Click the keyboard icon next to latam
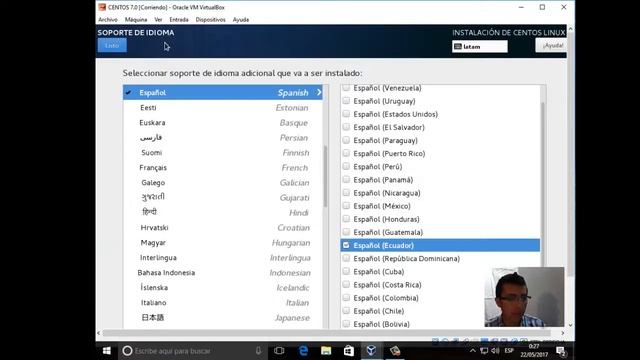 coord(458,47)
